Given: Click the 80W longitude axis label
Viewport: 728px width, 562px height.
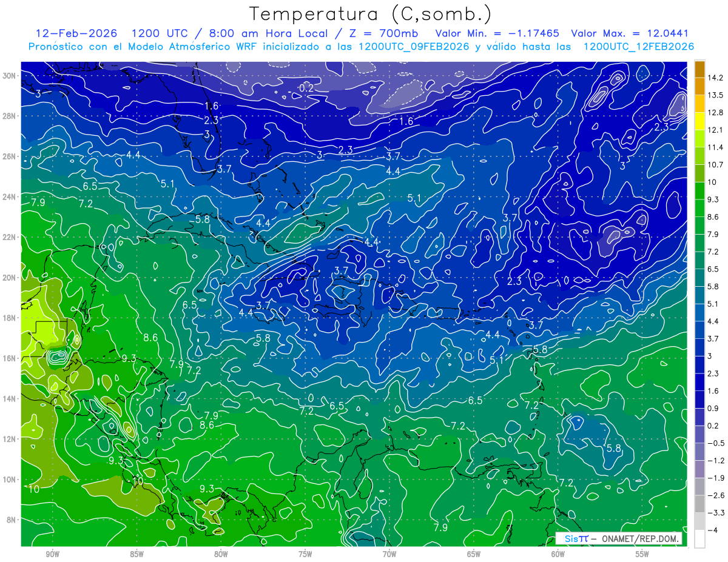Looking at the screenshot, I should click(x=221, y=554).
